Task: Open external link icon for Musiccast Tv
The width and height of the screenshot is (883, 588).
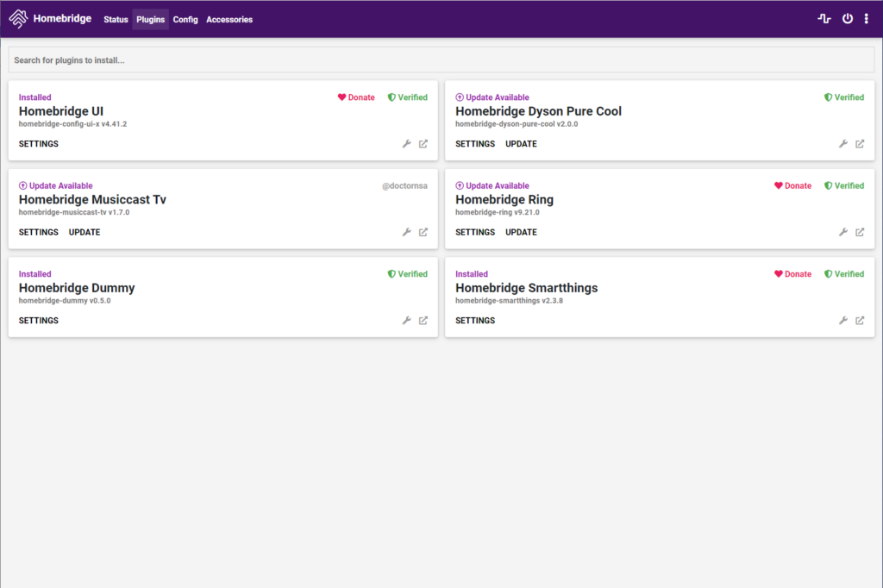Action: coord(423,232)
